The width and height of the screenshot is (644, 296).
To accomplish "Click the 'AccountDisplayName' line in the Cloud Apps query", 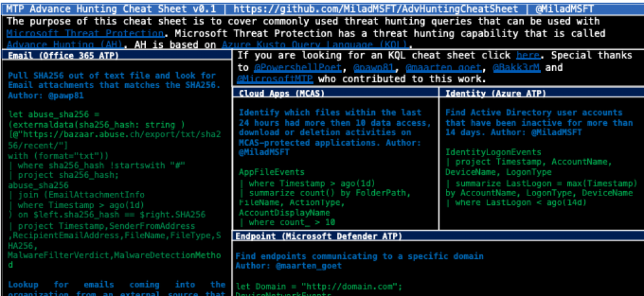I will point(284,212).
